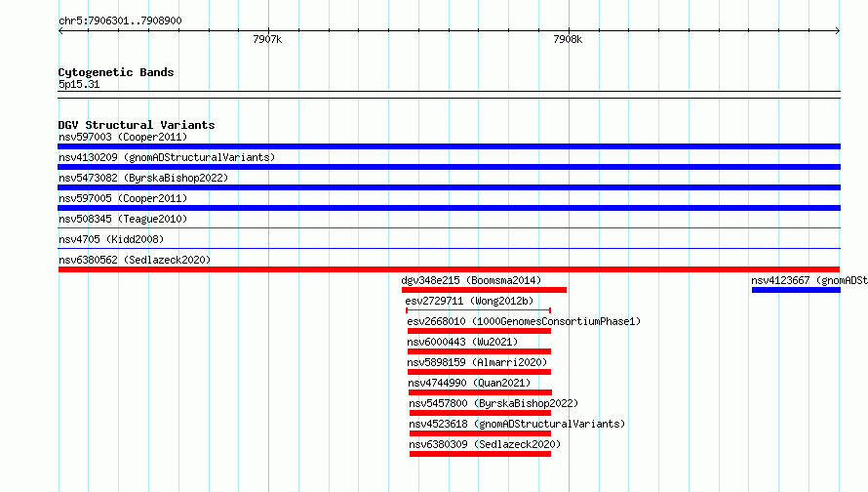Click the blue bar under nsv597005
Viewport: 868px width, 492px height.
(449, 208)
